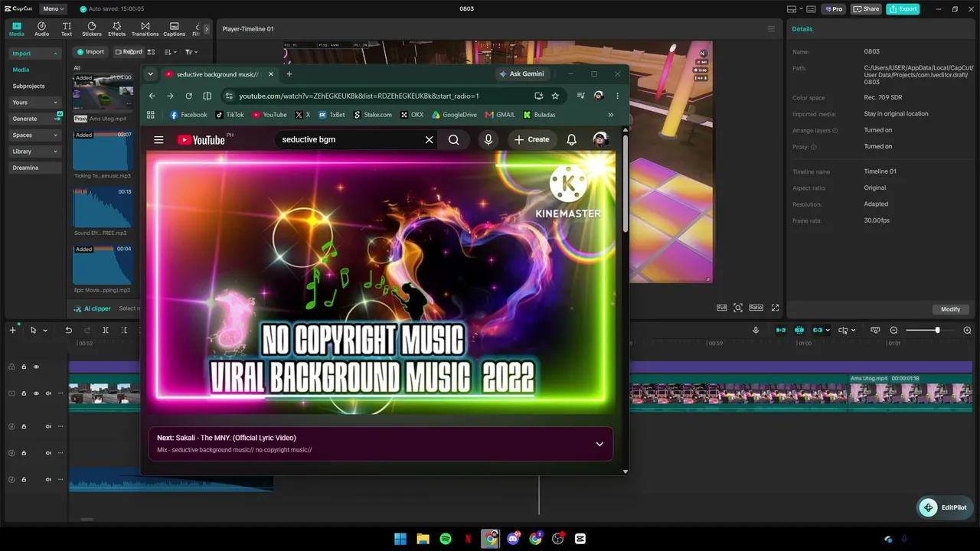Choose the Select pointer tool in timeline
Viewport: 980px width, 551px height.
(33, 330)
